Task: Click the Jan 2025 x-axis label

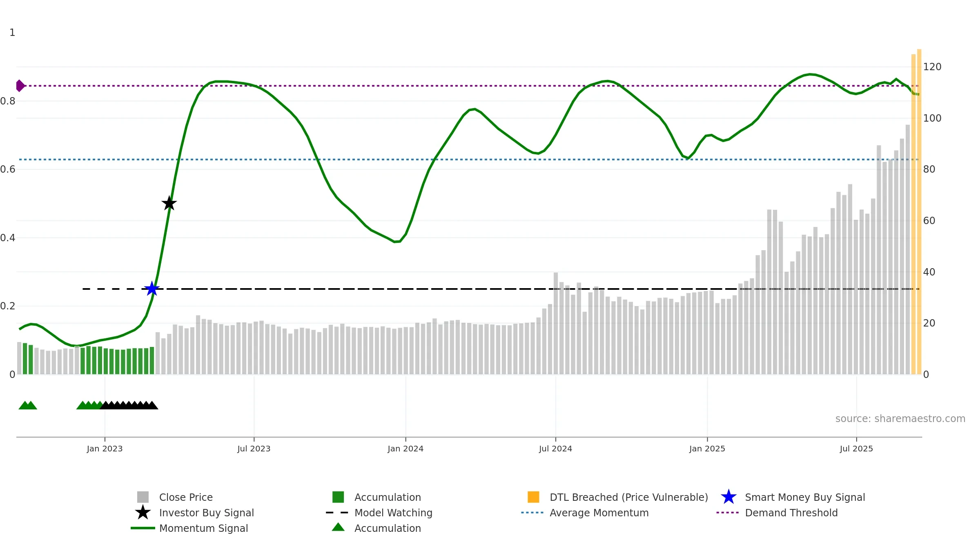Action: pos(707,449)
